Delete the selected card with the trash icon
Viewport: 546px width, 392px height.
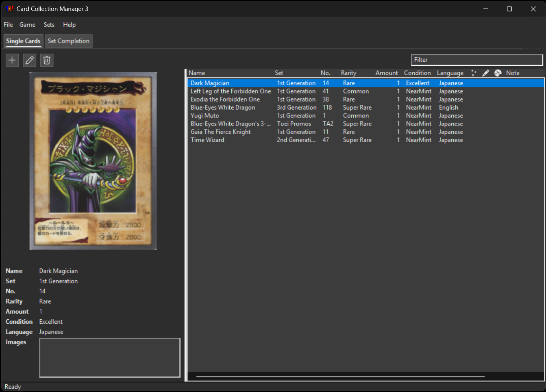(x=47, y=60)
